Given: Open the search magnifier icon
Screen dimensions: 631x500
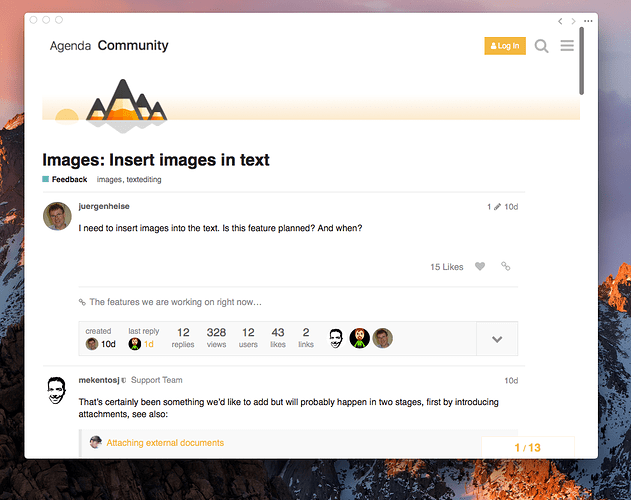Looking at the screenshot, I should pyautogui.click(x=541, y=46).
